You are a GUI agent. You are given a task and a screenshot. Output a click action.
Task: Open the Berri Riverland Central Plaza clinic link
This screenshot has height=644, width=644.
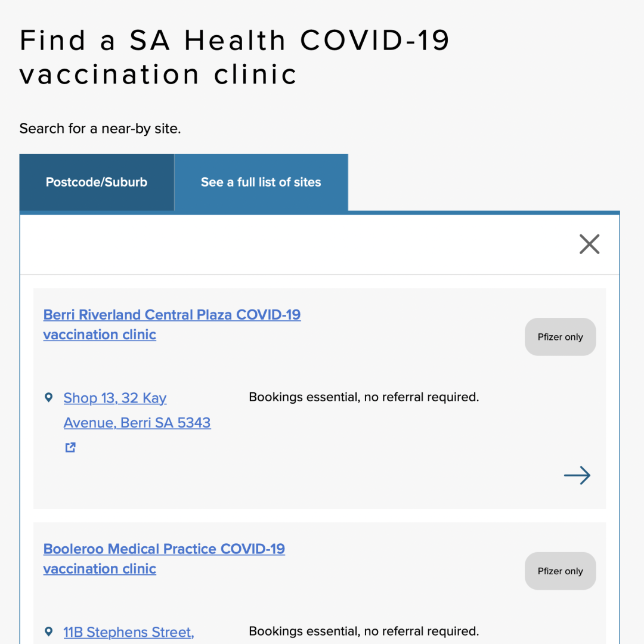pyautogui.click(x=172, y=324)
